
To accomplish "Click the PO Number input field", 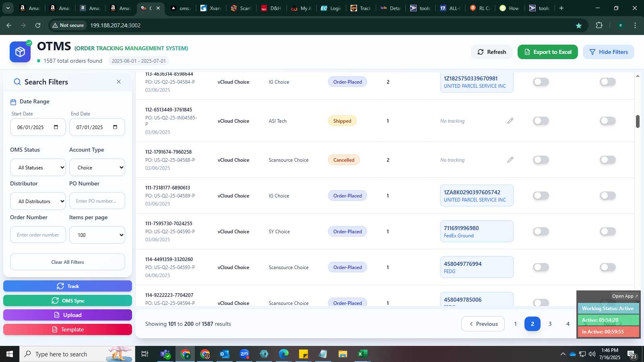I will point(97,201).
